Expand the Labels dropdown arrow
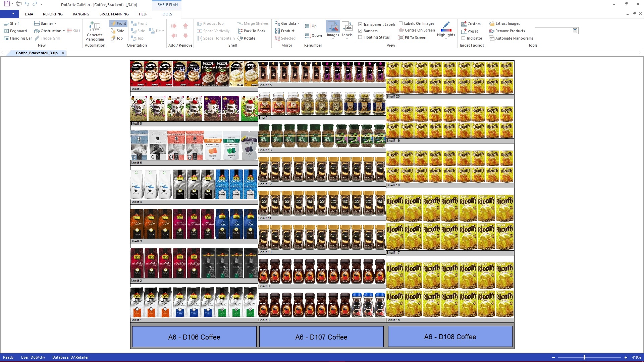This screenshot has width=644, height=362. point(347,39)
